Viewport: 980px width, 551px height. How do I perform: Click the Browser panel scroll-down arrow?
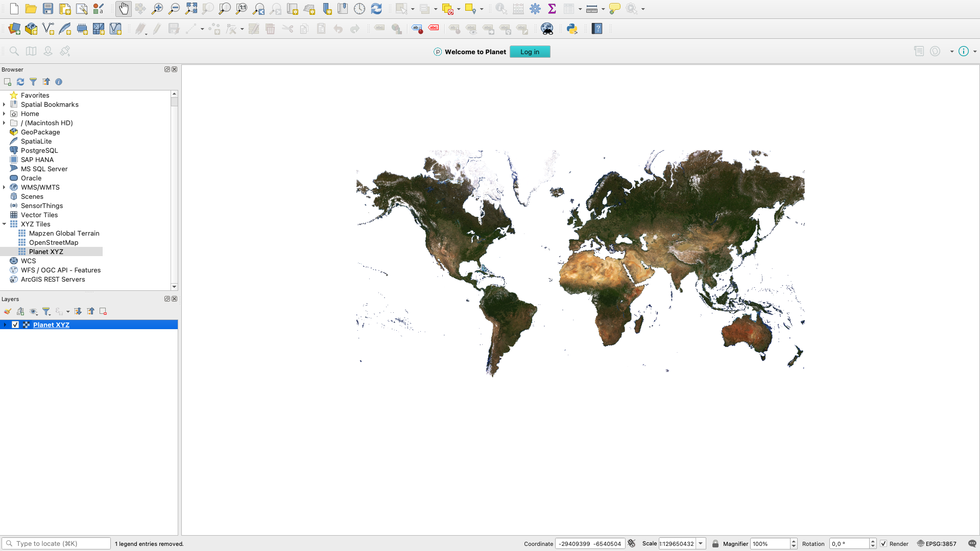(x=174, y=287)
